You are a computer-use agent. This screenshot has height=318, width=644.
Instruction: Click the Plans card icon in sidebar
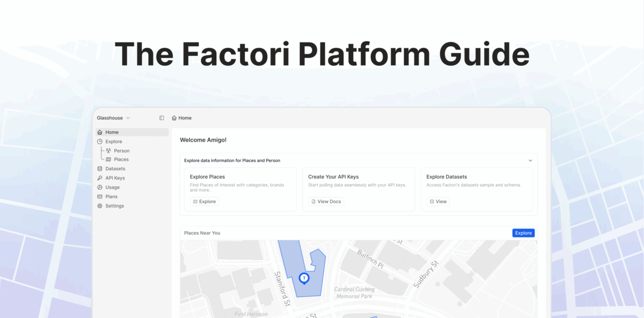[x=100, y=196]
